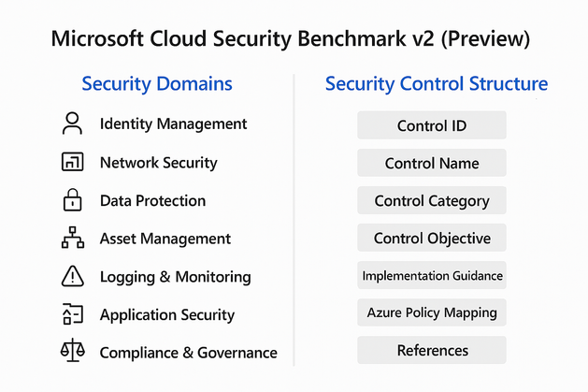Click the Identity Management person icon
This screenshot has height=392, width=588.
[72, 123]
